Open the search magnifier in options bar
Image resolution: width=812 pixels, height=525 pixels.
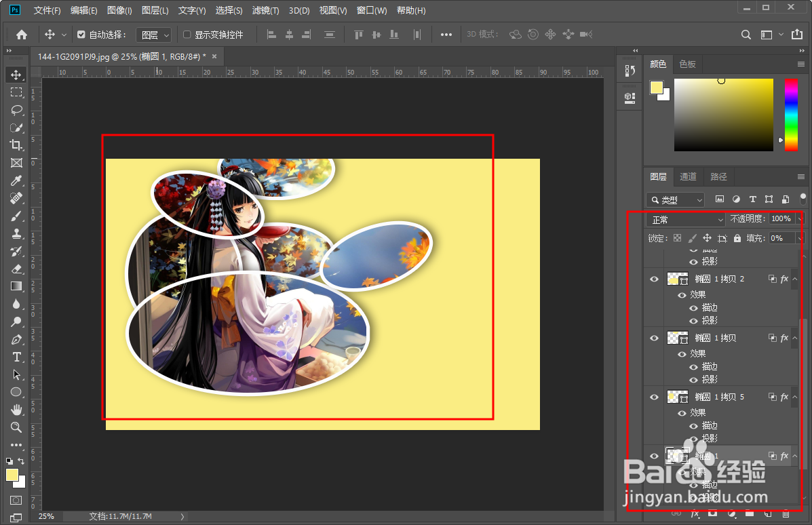[746, 35]
